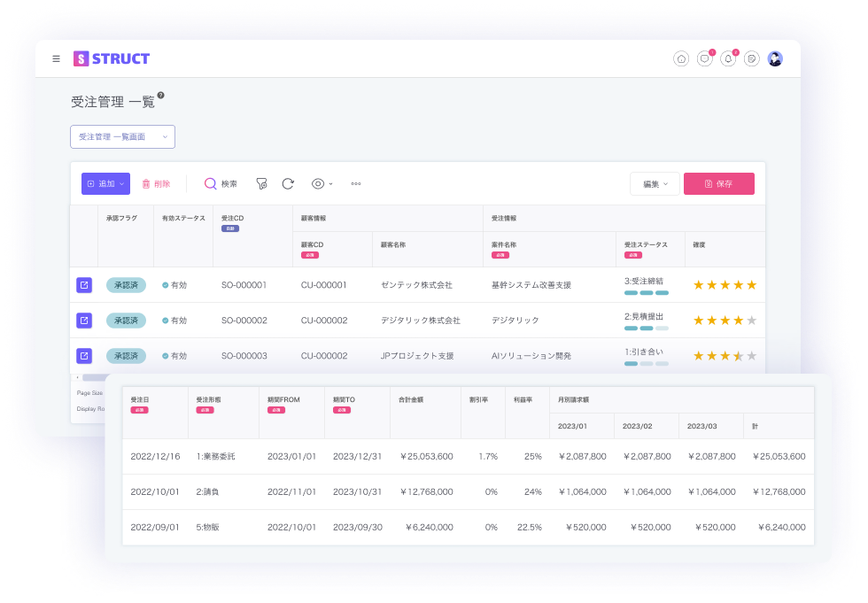Open the 追加 dropdown button

(105, 184)
